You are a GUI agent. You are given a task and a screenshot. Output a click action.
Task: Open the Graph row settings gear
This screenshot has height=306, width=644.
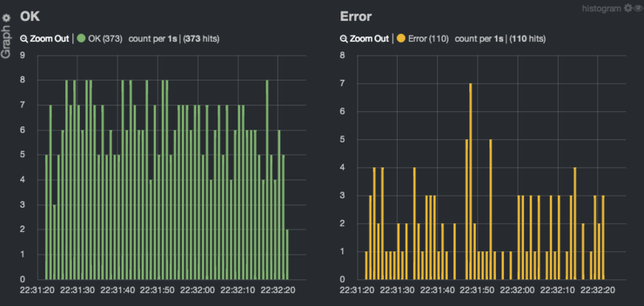pyautogui.click(x=6, y=19)
